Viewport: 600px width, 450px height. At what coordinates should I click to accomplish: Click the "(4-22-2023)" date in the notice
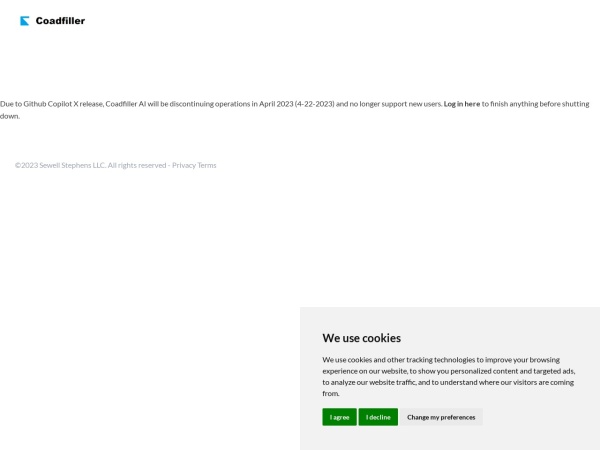tap(314, 104)
